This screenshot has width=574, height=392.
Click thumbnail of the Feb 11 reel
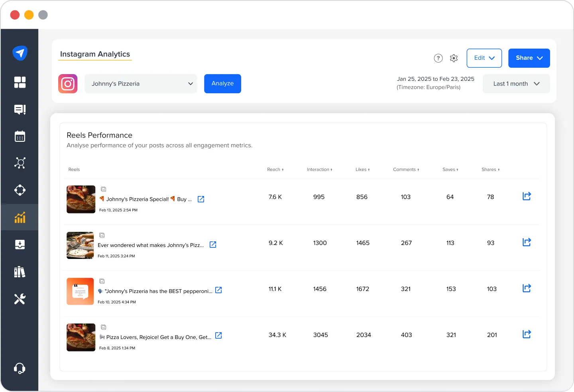80,245
